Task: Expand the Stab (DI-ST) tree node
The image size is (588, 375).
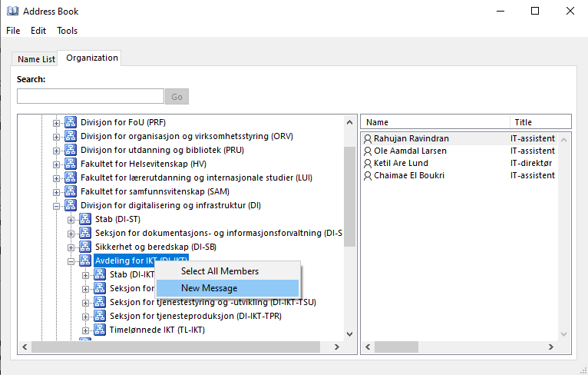Action: tap(71, 220)
